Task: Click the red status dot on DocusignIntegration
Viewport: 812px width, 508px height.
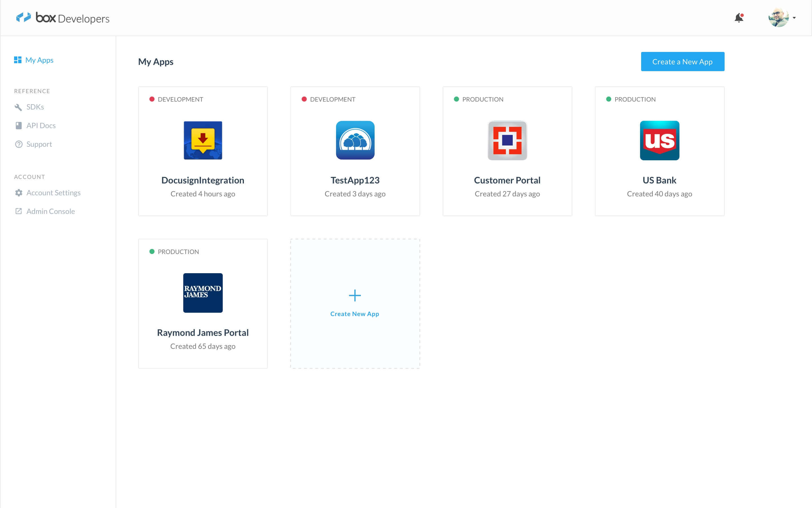Action: click(x=152, y=99)
